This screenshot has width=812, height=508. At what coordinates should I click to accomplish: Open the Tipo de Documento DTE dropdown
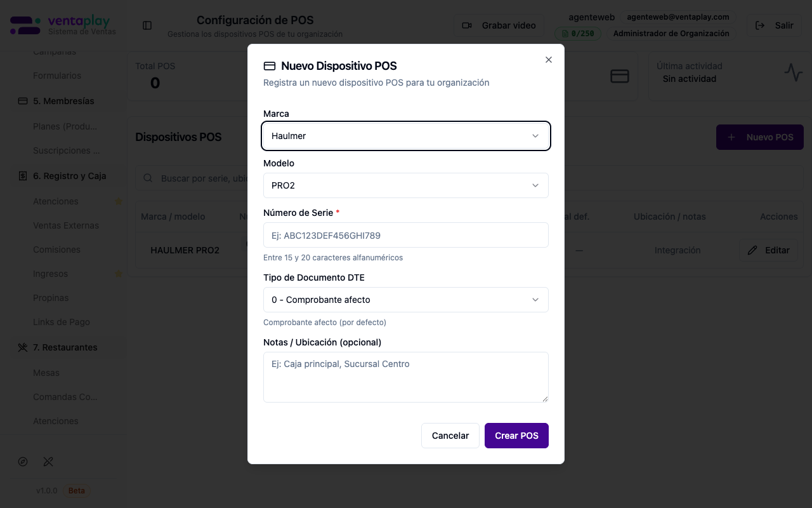(x=406, y=299)
